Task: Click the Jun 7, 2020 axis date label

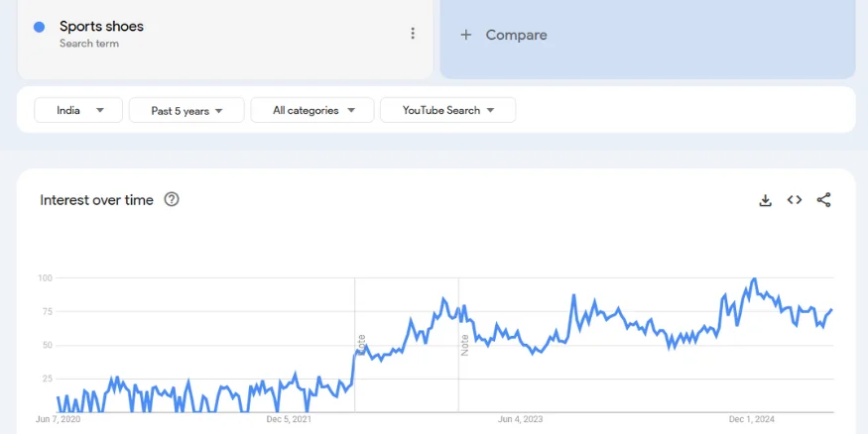Action: (x=58, y=419)
